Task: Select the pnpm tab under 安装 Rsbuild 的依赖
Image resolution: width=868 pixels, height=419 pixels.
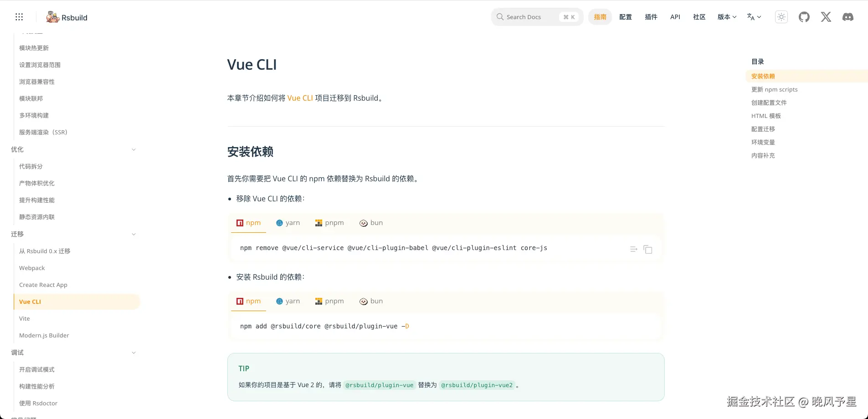Action: click(329, 301)
